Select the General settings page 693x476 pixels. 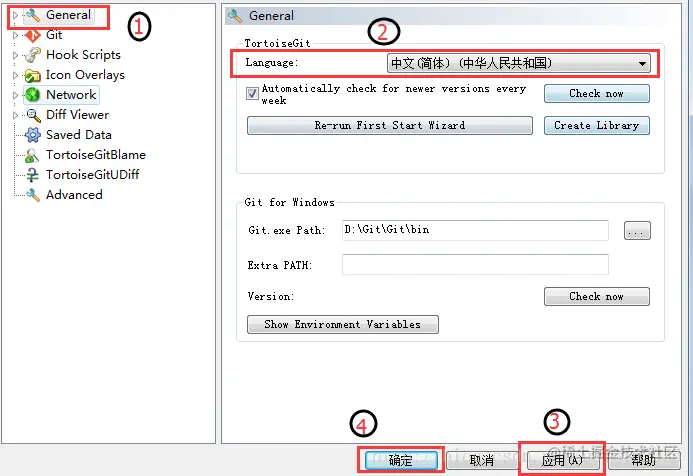click(x=68, y=15)
